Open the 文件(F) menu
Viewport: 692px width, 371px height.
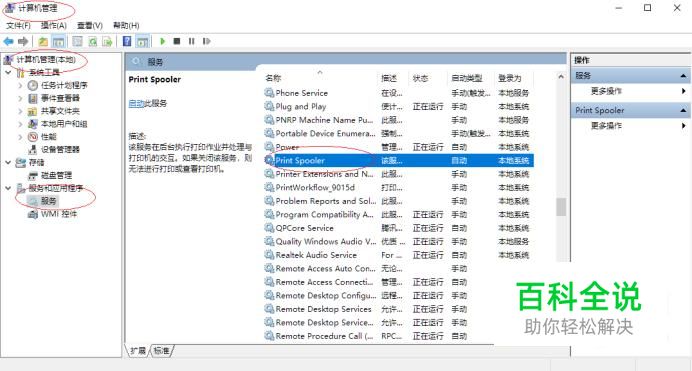tap(19, 26)
